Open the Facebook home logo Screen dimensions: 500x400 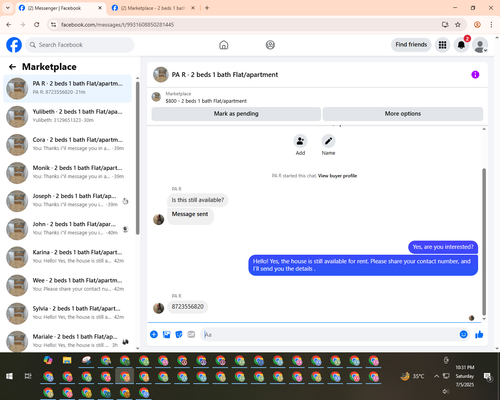pos(14,45)
